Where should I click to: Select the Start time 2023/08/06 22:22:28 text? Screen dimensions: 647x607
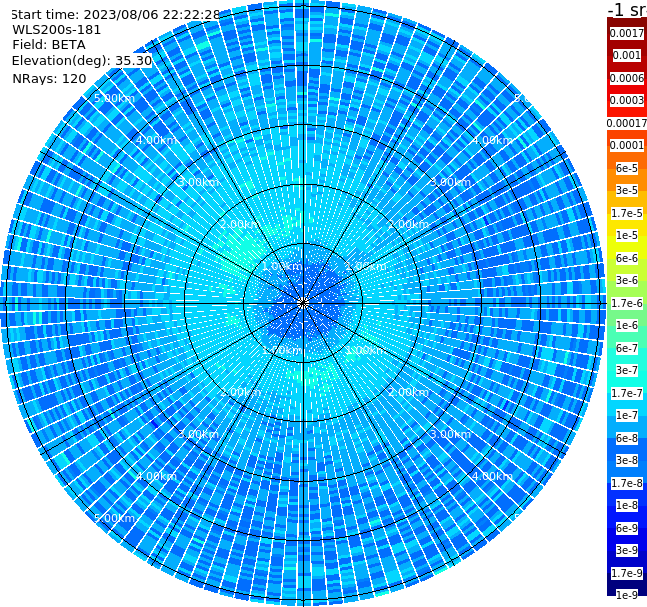[x=115, y=14]
